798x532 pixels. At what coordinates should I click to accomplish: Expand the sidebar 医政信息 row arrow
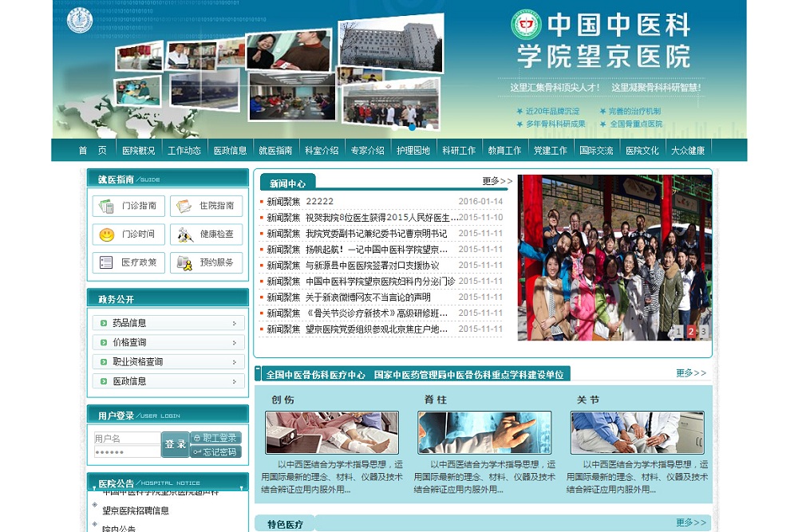[x=234, y=381]
